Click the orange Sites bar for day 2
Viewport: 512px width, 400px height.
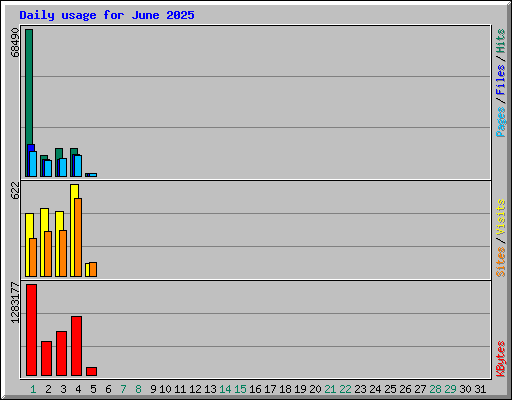[48, 254]
